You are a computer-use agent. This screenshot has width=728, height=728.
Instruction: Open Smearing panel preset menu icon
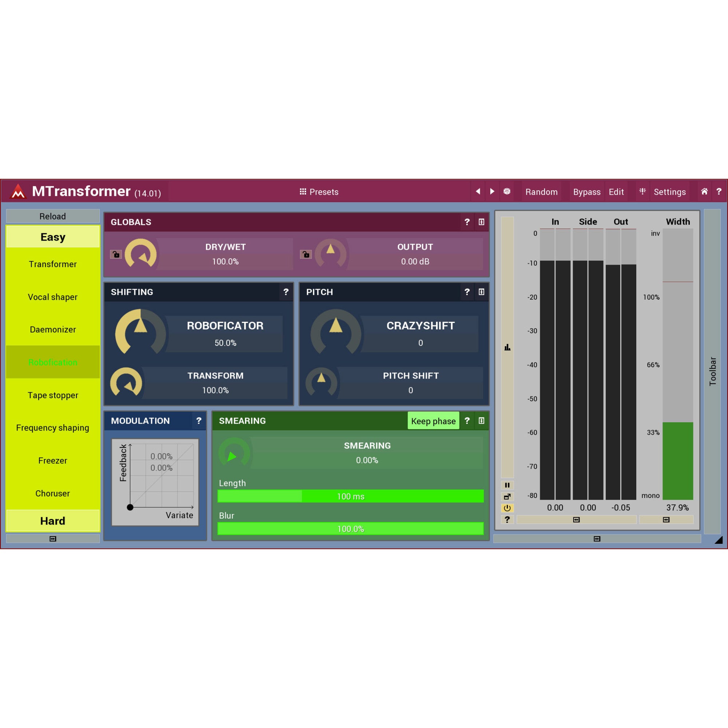click(482, 421)
